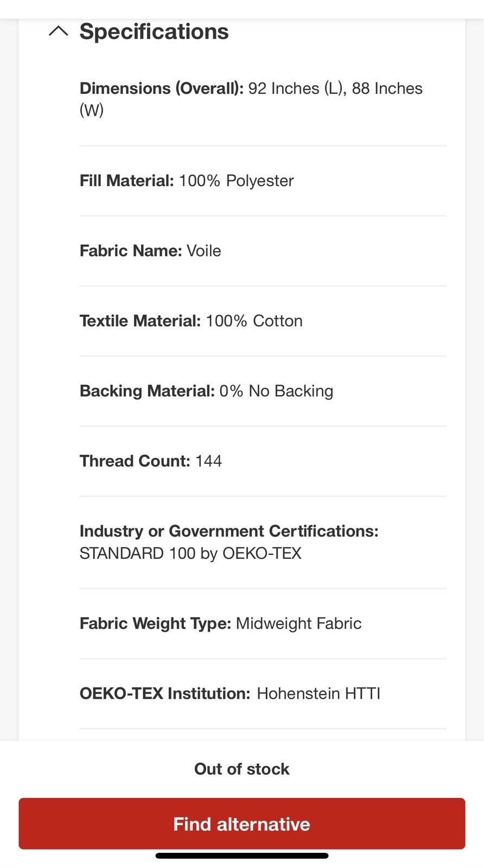Select the Fabric Weight Type row
Viewport: 484px width, 868px height.
263,623
